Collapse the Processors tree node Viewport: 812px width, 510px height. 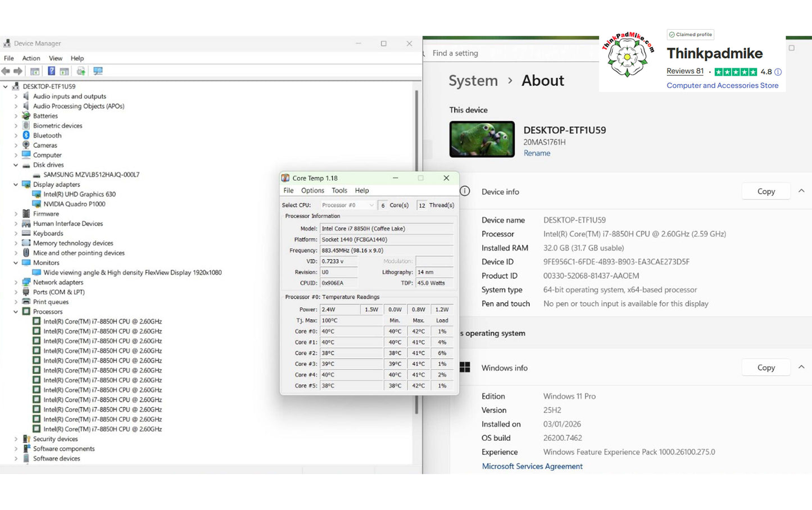pyautogui.click(x=16, y=312)
